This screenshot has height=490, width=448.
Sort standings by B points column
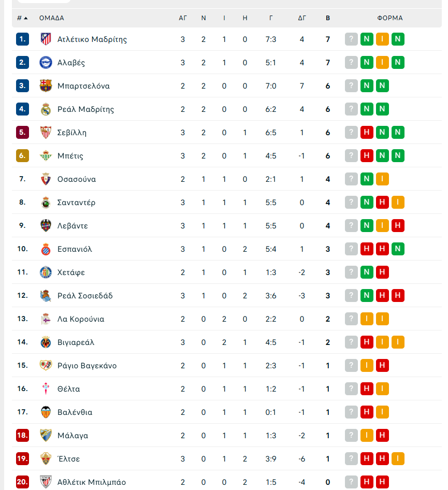tap(328, 18)
